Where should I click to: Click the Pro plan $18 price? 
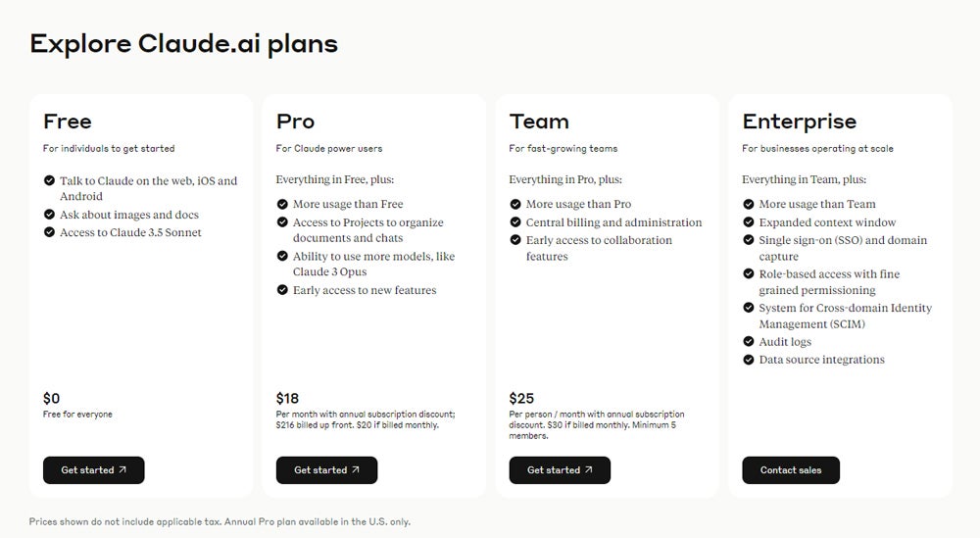coord(287,399)
